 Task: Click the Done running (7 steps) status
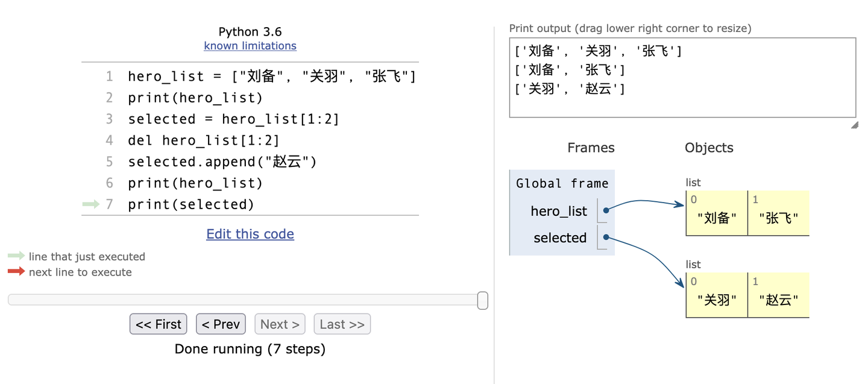250,348
